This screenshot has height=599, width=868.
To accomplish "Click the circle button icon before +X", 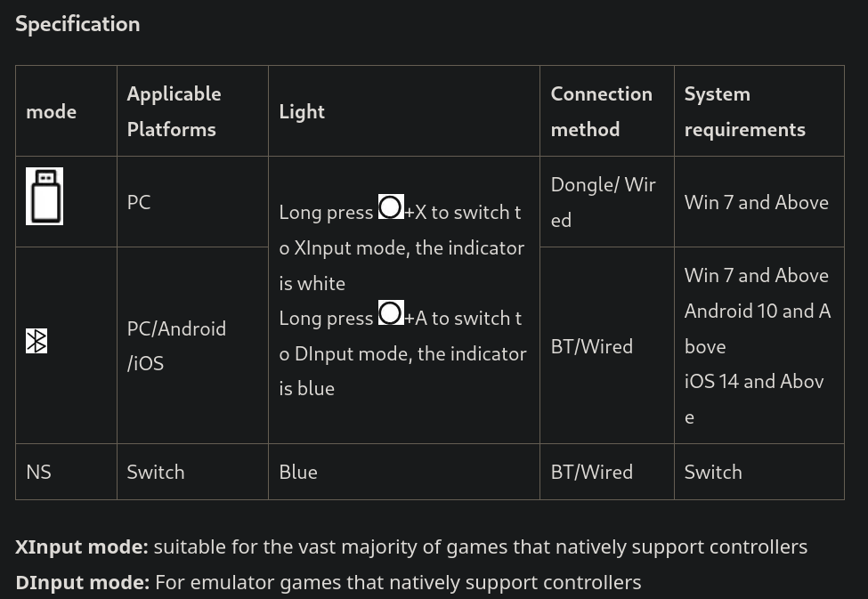I will (391, 207).
